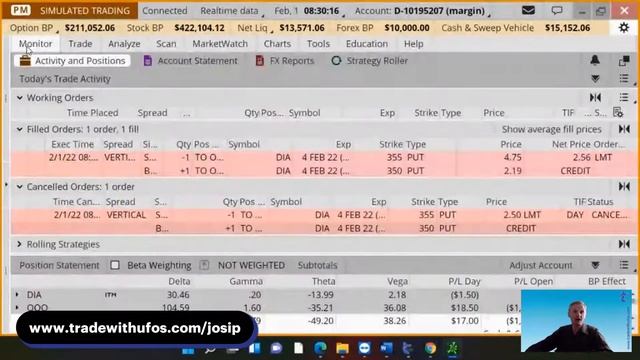This screenshot has width=640, height=360.
Task: Open the Working Orders list menu icon
Action: tap(624, 98)
